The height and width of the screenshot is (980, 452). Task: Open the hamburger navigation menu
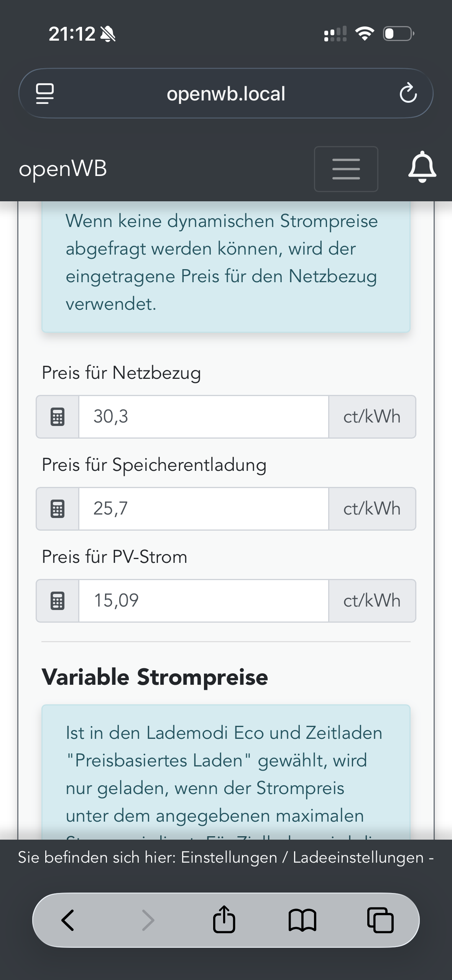346,169
